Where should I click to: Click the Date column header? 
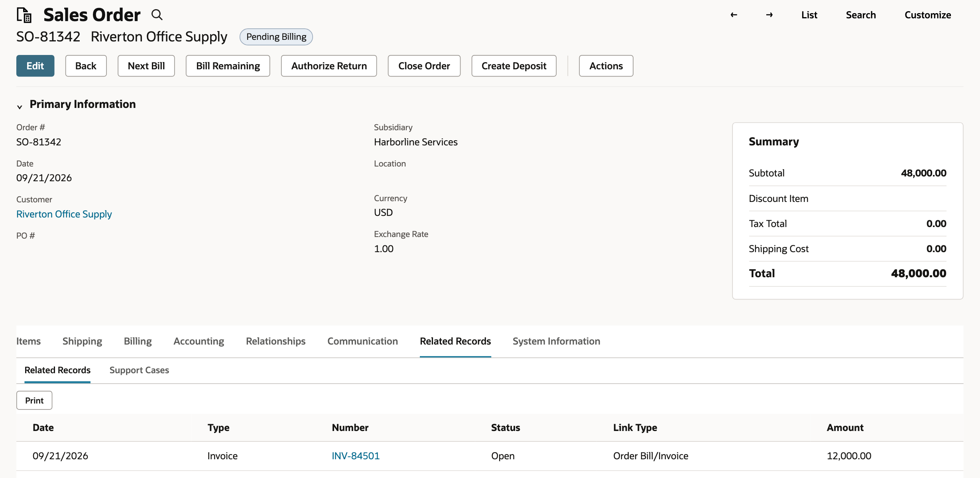point(43,427)
